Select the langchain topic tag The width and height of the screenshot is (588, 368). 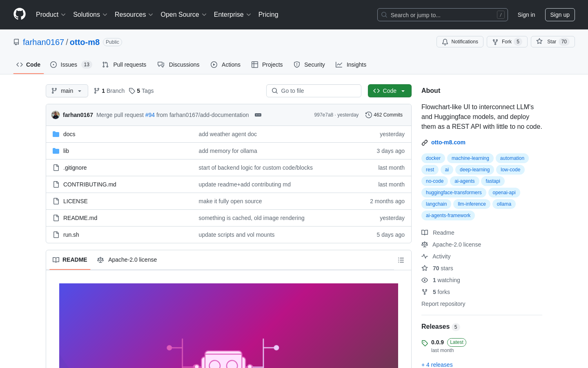pos(436,204)
